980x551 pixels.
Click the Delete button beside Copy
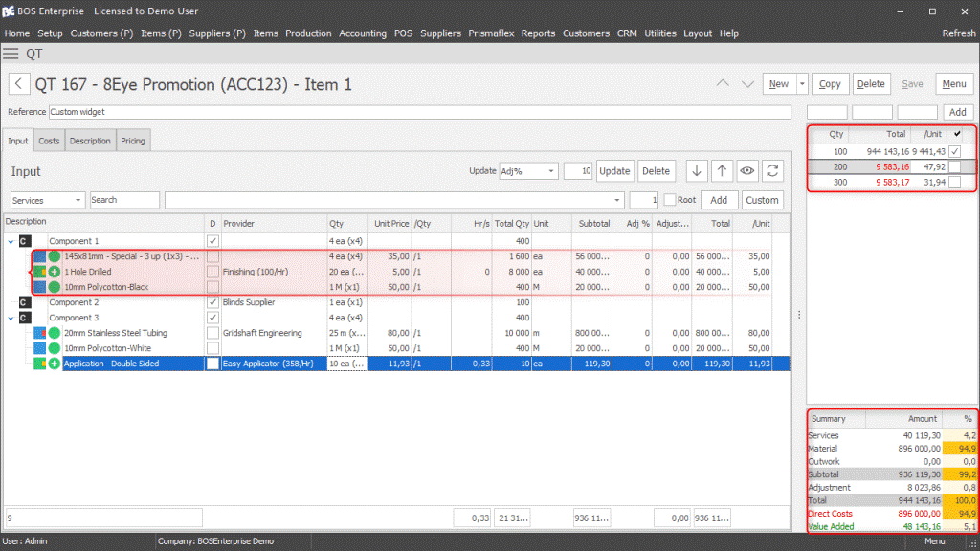coord(871,84)
